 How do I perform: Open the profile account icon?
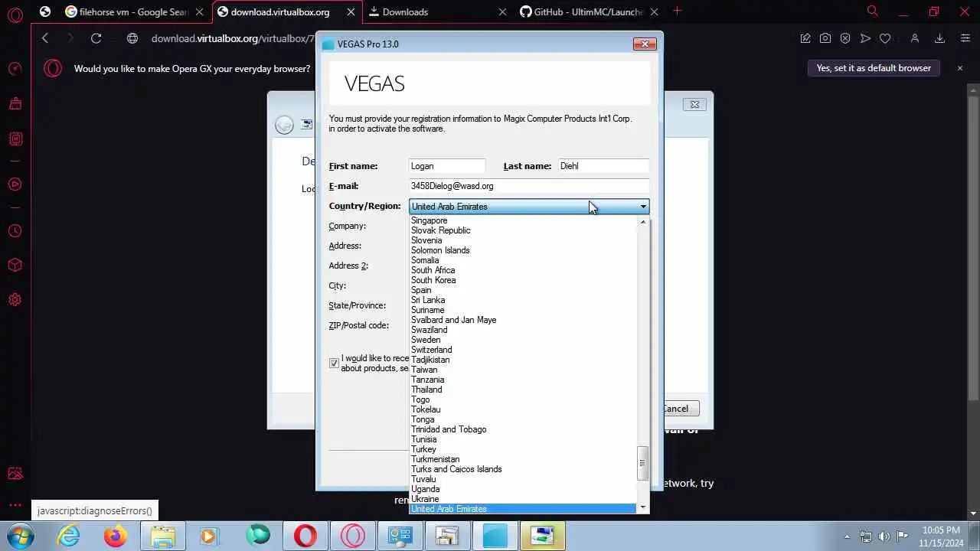914,38
